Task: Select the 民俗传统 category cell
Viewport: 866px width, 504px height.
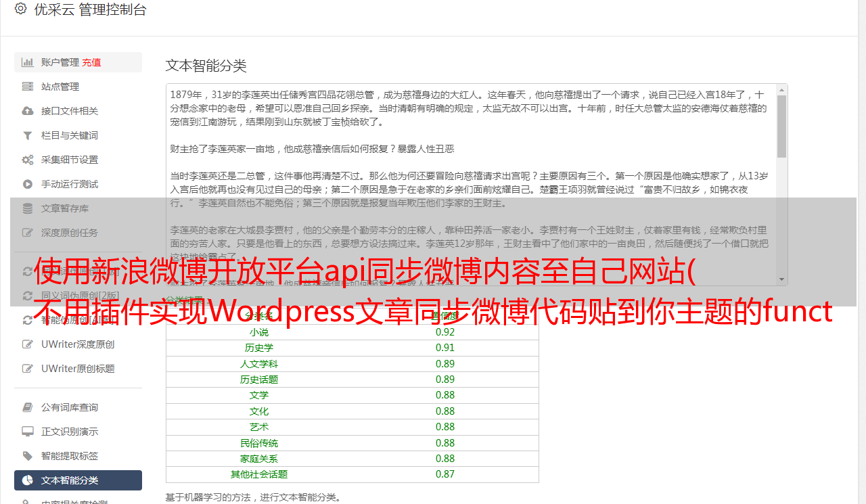Action: 259,443
